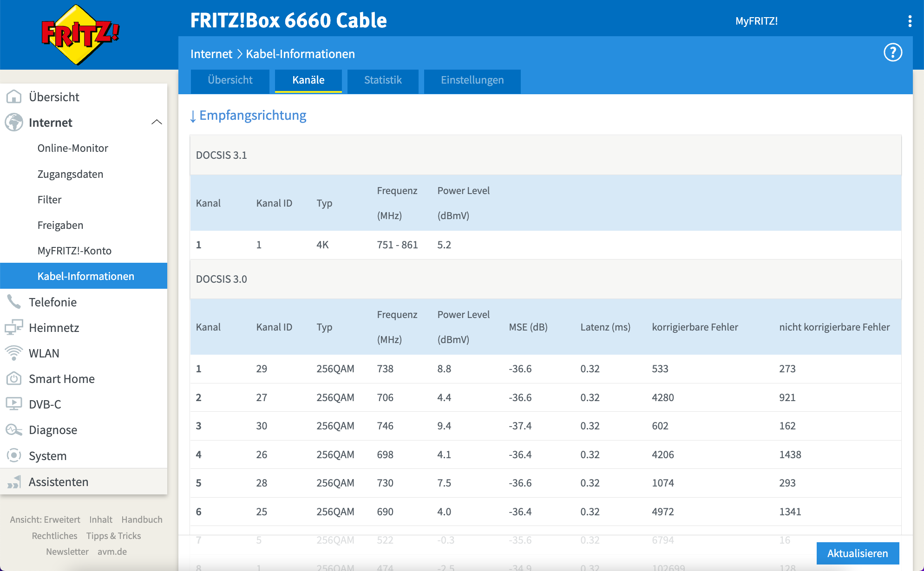Click Internet in the breadcrumb
Viewport: 924px width, 571px height.
tap(211, 54)
